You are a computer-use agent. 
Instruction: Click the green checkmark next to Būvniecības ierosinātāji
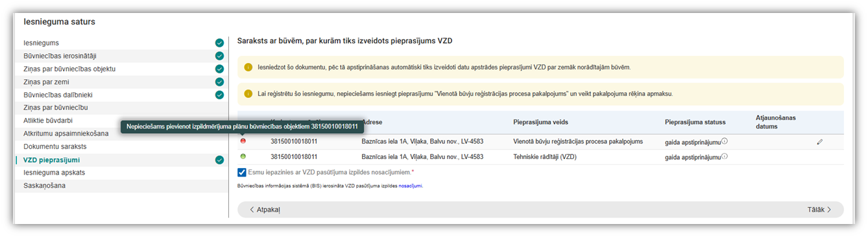click(219, 56)
